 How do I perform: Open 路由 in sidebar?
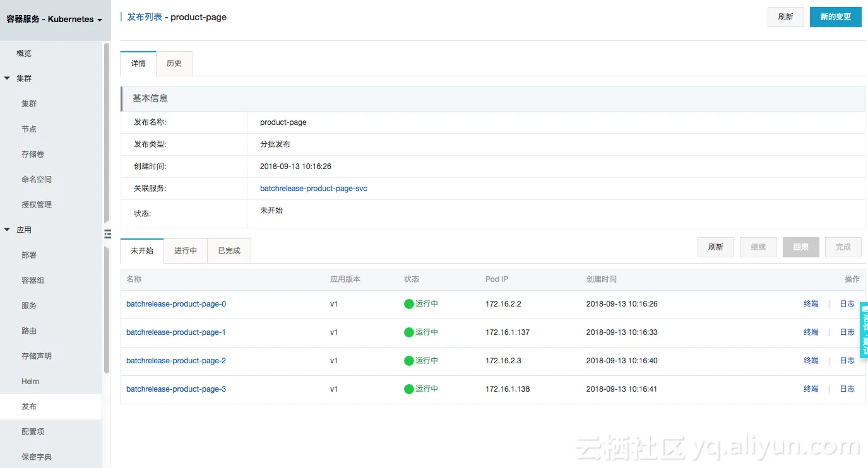(x=29, y=331)
